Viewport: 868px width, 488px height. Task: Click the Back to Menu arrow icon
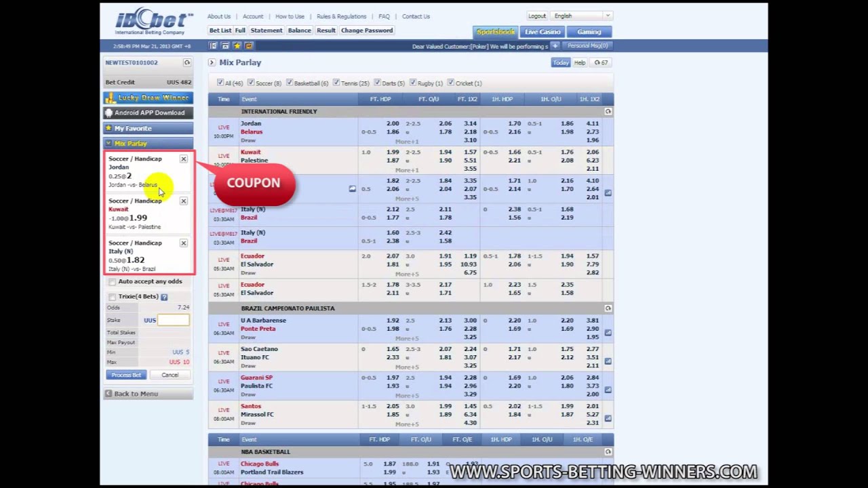108,394
